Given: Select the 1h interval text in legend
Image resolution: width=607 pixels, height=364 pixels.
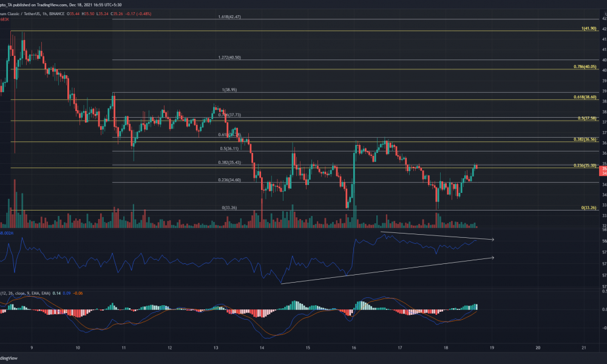Looking at the screenshot, I should (45, 14).
